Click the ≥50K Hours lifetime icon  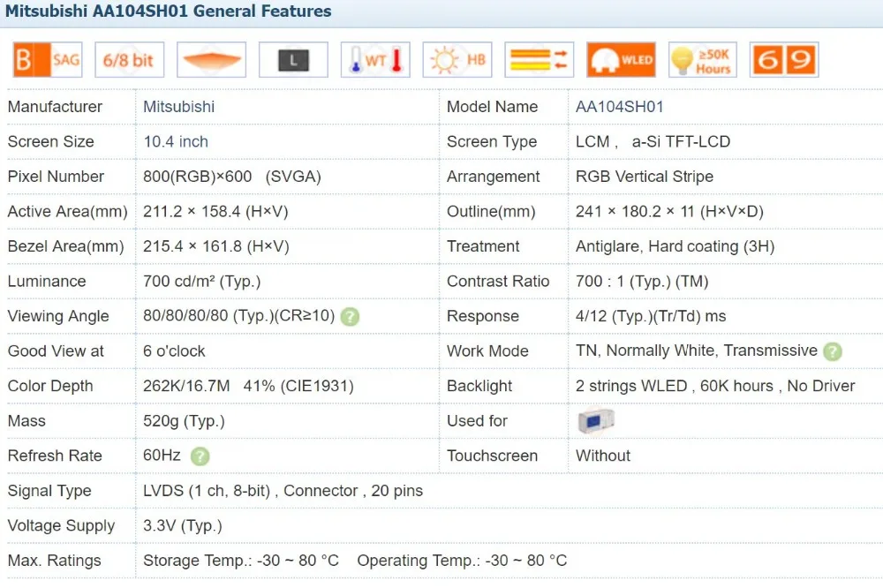tap(703, 60)
